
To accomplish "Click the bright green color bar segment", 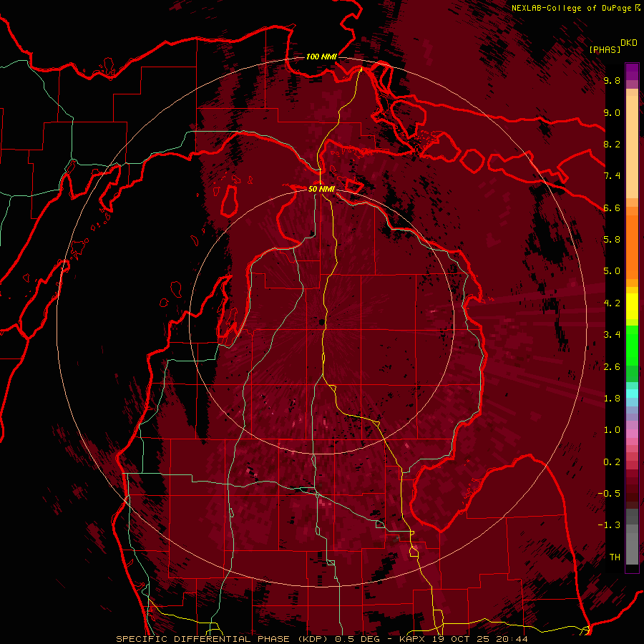I will (x=632, y=346).
